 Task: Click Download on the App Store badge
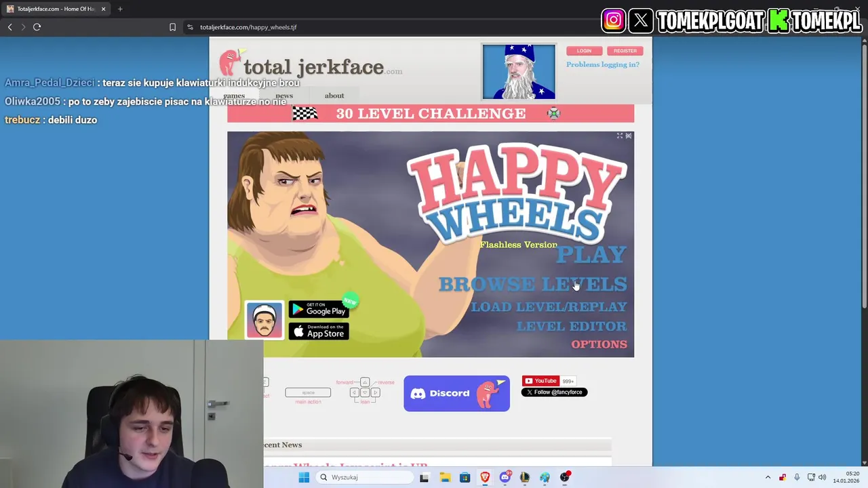pyautogui.click(x=319, y=331)
